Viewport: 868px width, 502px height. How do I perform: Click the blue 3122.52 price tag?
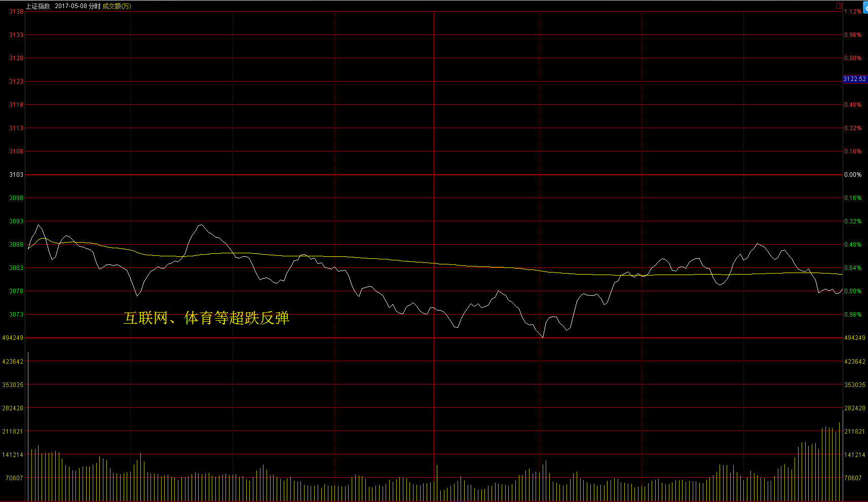tap(854, 79)
